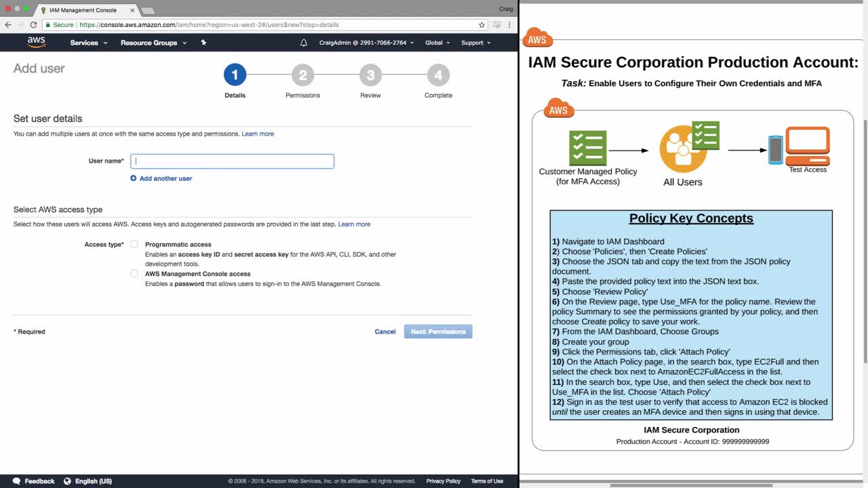
Task: Open the Privacy Policy link
Action: [x=443, y=481]
